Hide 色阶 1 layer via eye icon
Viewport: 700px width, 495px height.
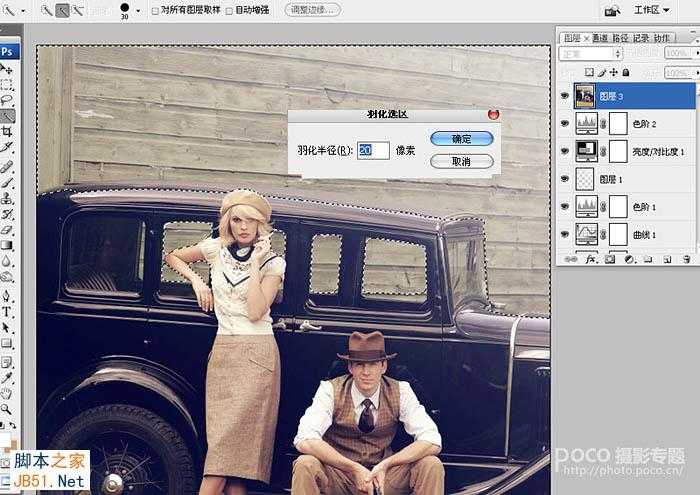coord(565,206)
